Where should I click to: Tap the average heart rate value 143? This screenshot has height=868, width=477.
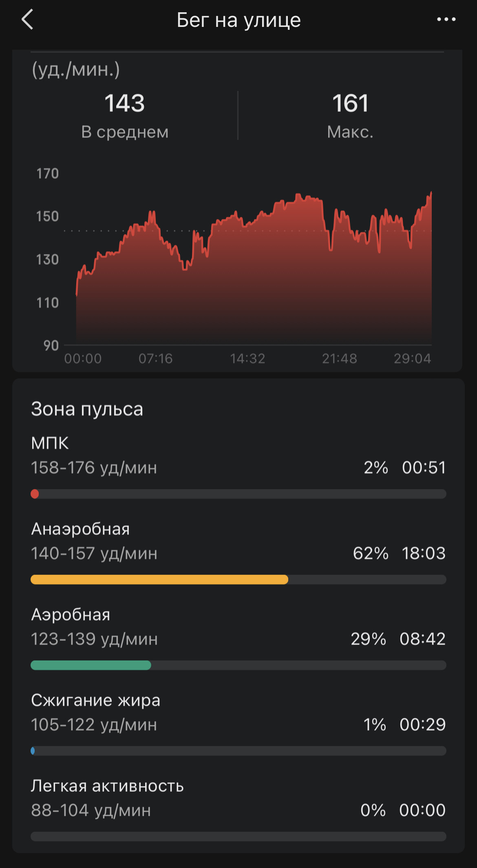click(x=125, y=103)
